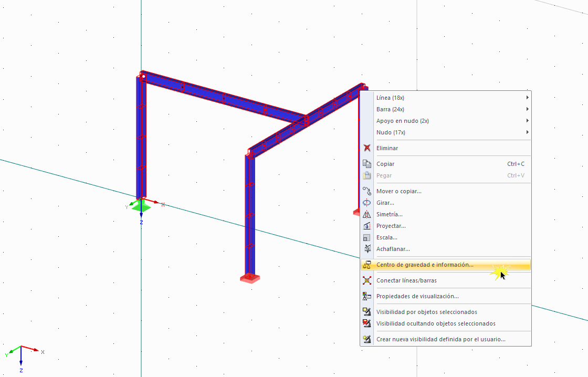
Task: Expand the Línea (18x) submenu arrow
Action: (x=527, y=98)
